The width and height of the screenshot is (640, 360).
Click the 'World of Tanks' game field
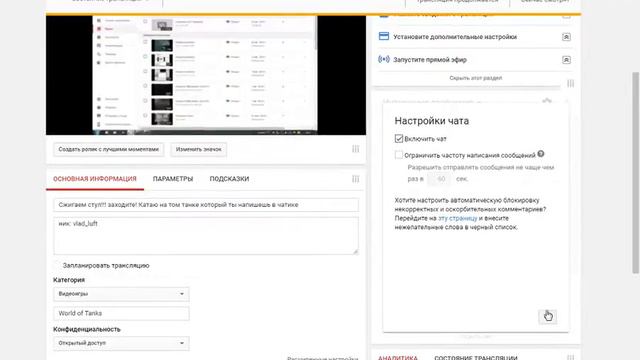point(121,313)
